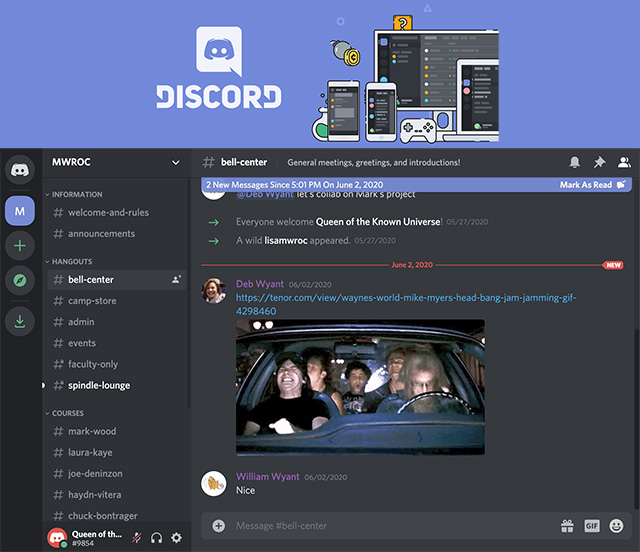Click the Download Apps arrow icon

(20, 321)
